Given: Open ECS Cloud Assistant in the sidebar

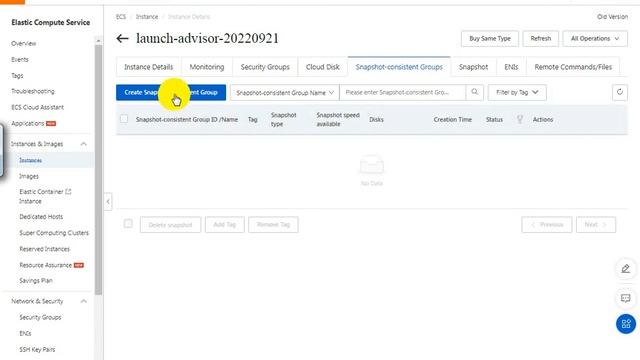Looking at the screenshot, I should 38,107.
